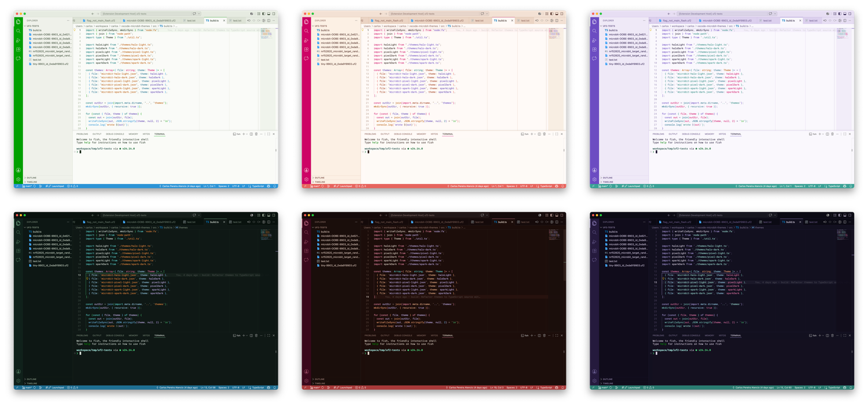
Task: Switch to XRTOS tab in purple dark window
Action: point(722,335)
